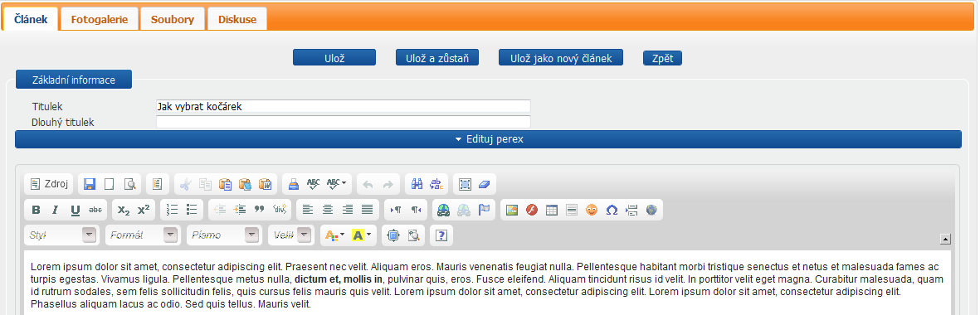
Task: Open Find with binoculars icon
Action: pos(417,184)
